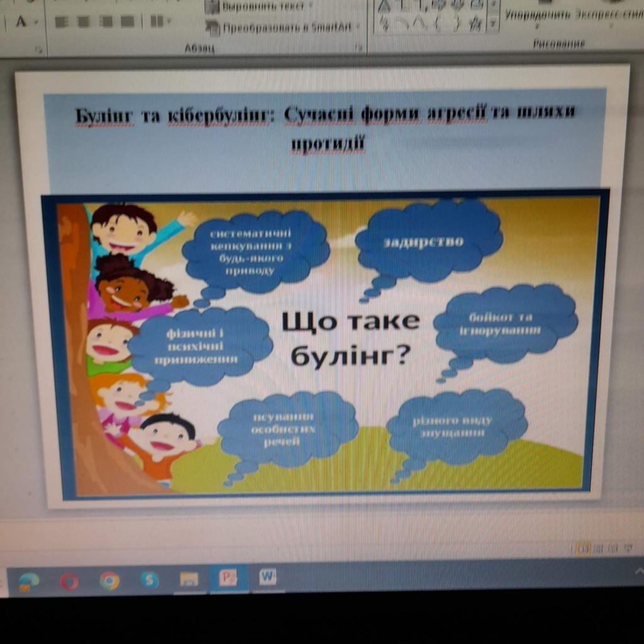Screen dimensions: 644x644
Task: Open Преобразовать в SmartArt dropdown
Action: coord(283,28)
